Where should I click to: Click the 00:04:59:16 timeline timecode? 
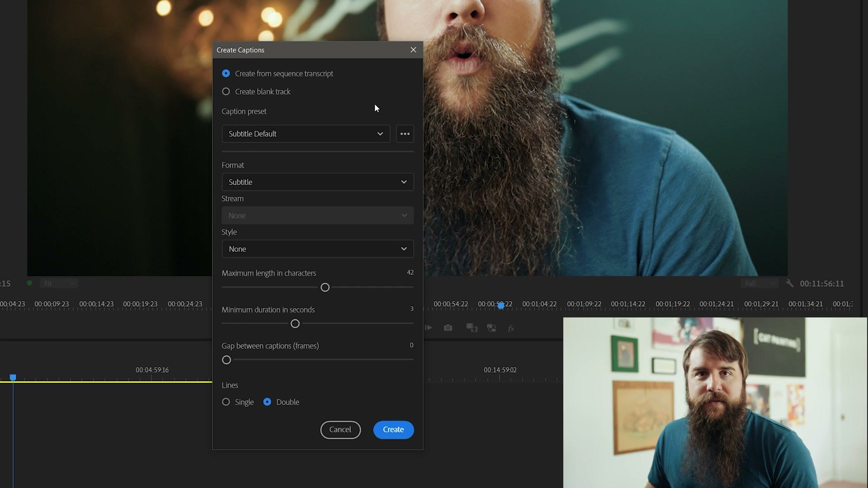point(152,370)
